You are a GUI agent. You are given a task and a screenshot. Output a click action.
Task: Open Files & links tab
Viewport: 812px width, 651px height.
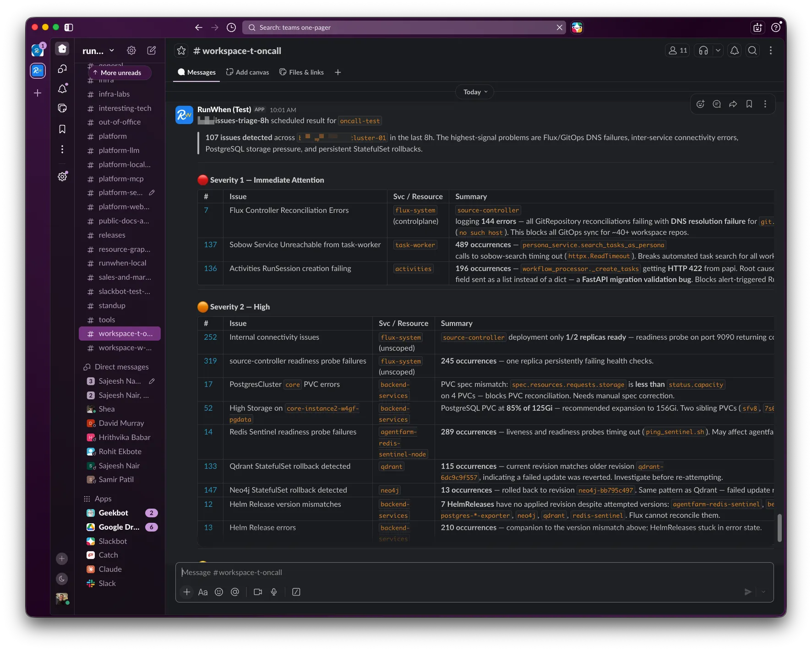pos(301,72)
